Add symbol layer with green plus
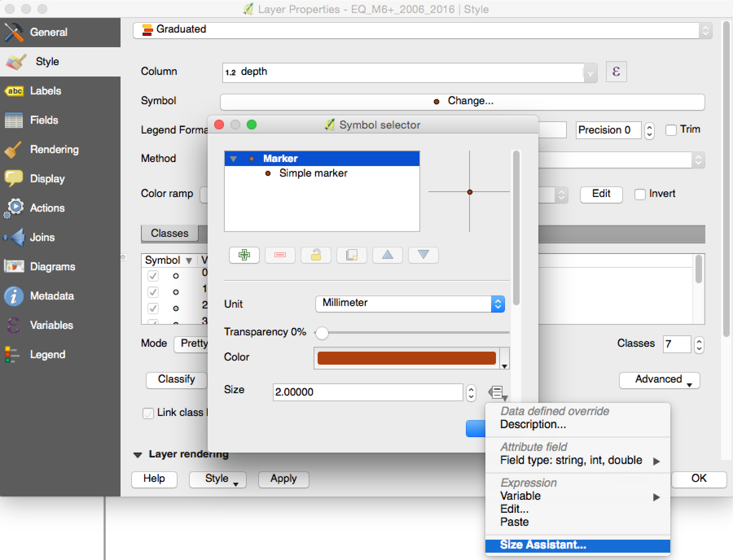Viewport: 733px width, 560px height. (244, 255)
